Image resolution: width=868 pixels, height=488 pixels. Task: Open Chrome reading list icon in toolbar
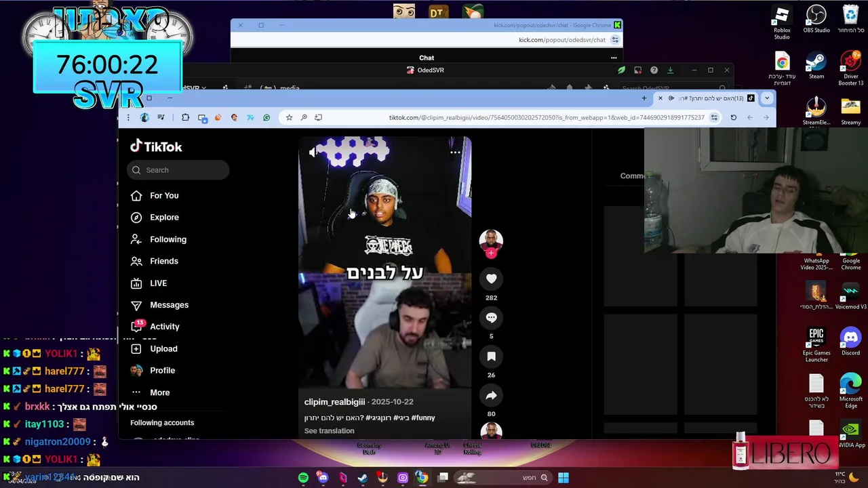(161, 117)
